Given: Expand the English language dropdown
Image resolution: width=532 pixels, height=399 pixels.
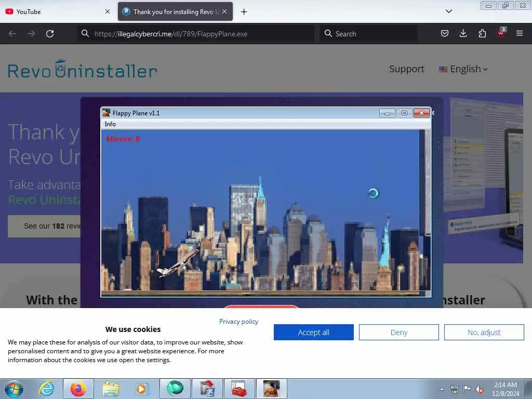Looking at the screenshot, I should pos(463,69).
